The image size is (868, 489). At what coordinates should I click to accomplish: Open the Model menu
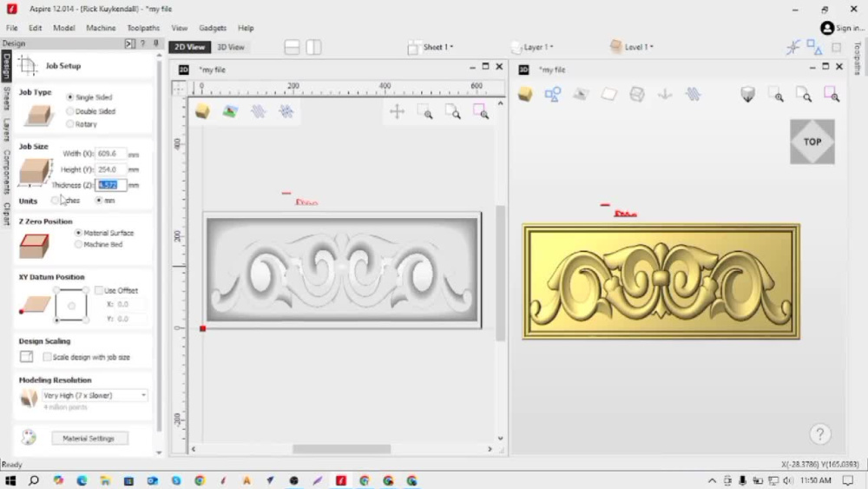coord(64,28)
